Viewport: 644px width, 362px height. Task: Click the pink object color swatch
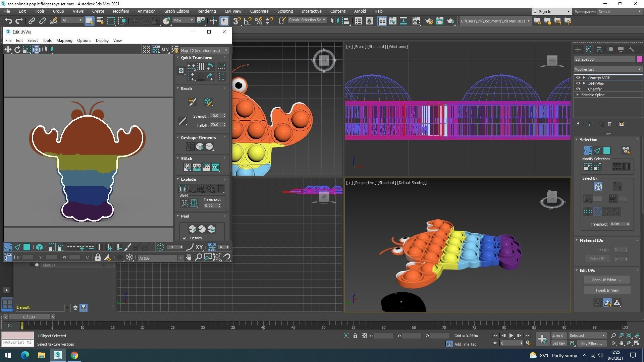click(x=639, y=59)
